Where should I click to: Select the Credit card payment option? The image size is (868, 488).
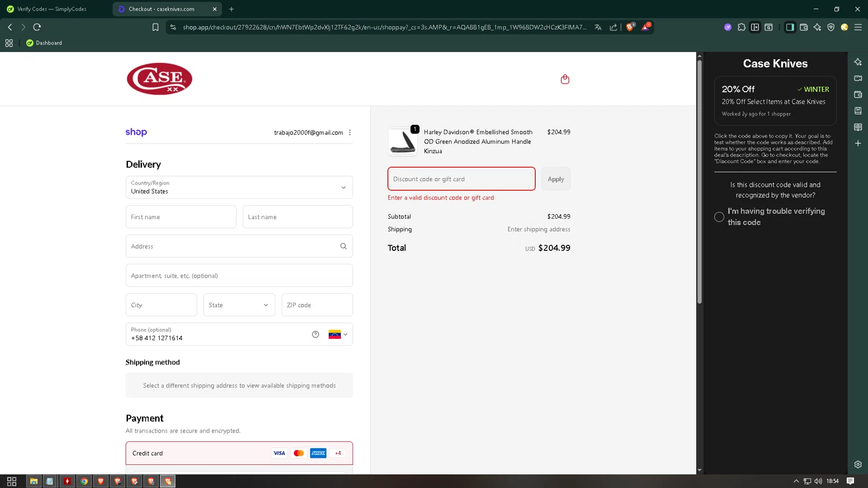[x=239, y=453]
